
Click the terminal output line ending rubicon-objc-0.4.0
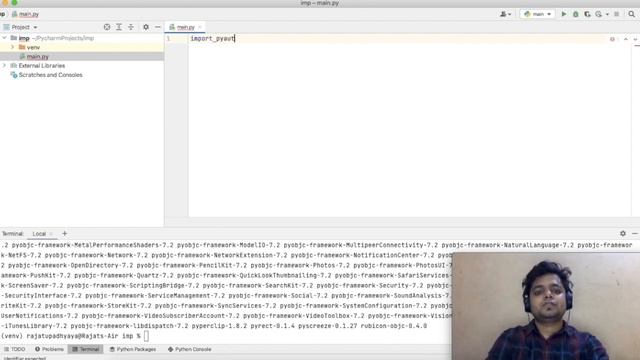pyautogui.click(x=214, y=326)
